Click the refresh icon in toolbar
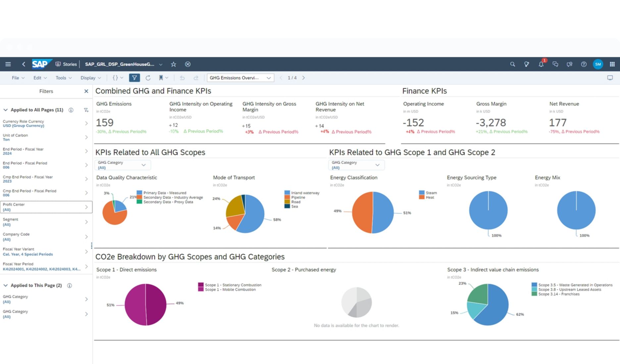The width and height of the screenshot is (620, 364). (148, 78)
